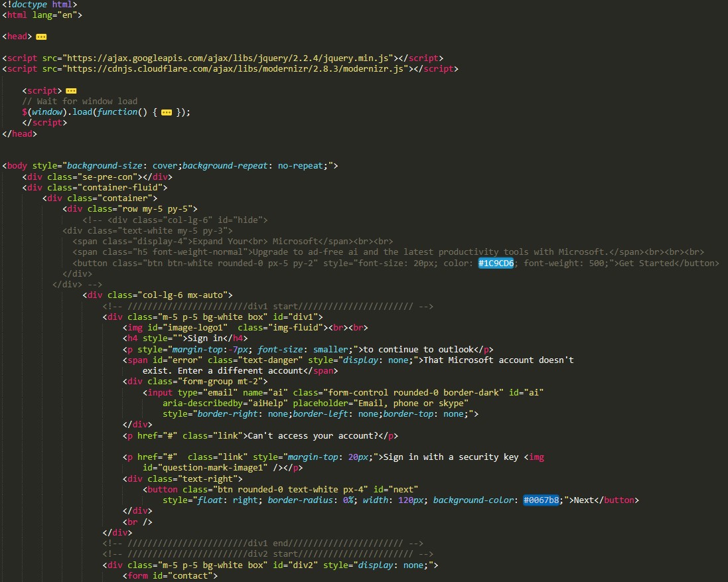Click the id="div2" attribute

tap(295, 565)
